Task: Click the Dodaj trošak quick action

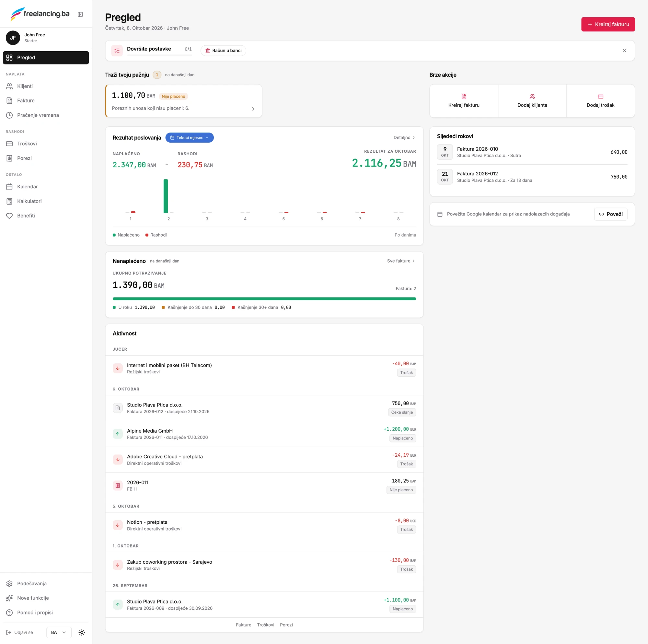Action: [600, 101]
